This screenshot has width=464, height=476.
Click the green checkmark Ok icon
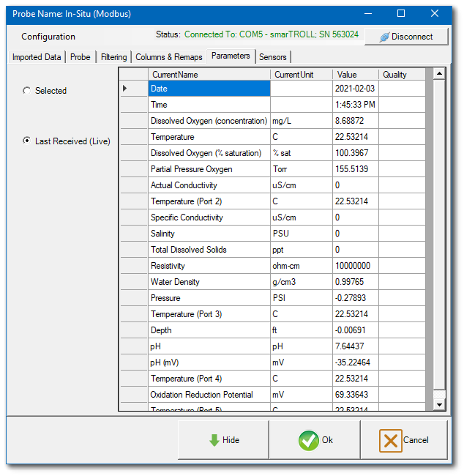pyautogui.click(x=308, y=440)
